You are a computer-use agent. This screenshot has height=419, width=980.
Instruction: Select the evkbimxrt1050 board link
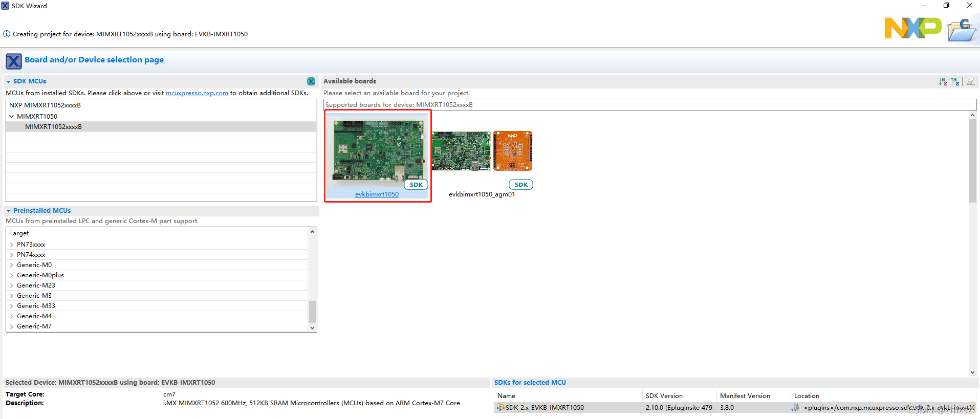click(x=377, y=194)
